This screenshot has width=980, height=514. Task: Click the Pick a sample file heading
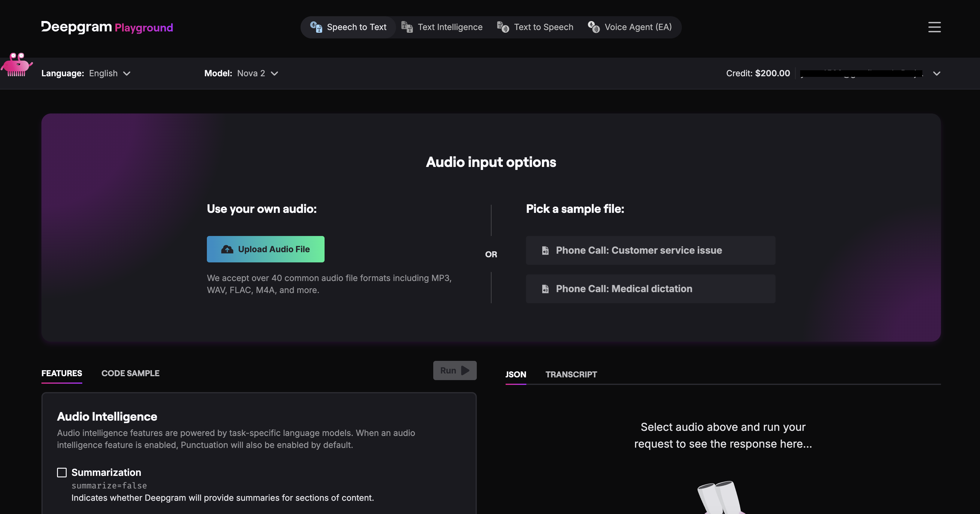click(575, 209)
